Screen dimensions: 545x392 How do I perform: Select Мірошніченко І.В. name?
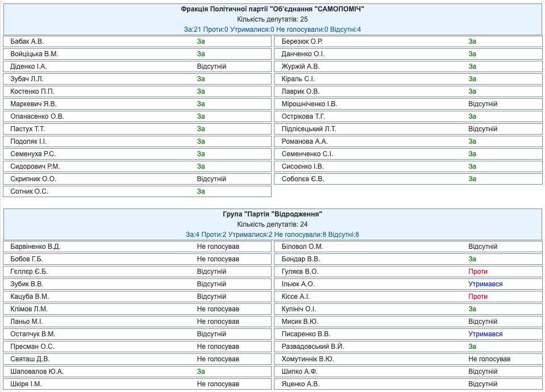click(309, 104)
